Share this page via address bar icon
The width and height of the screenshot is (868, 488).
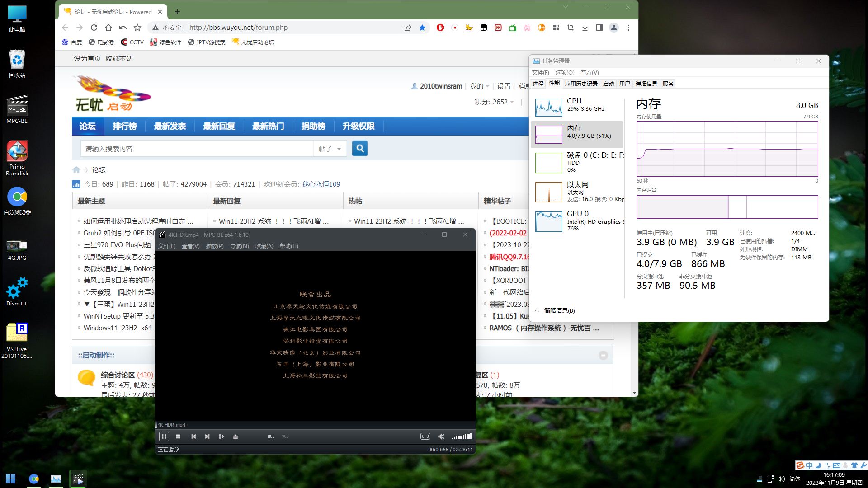[408, 28]
